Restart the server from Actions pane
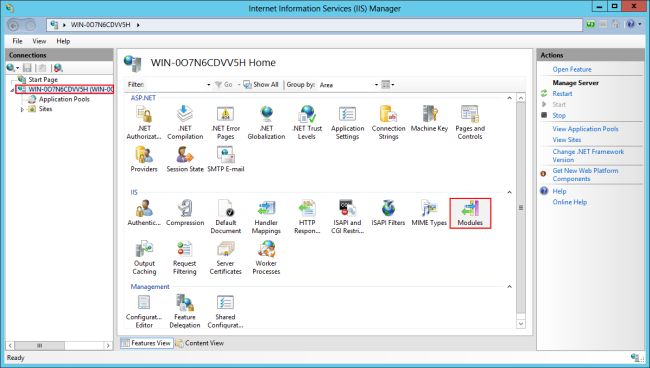The height and width of the screenshot is (368, 650). (x=562, y=94)
